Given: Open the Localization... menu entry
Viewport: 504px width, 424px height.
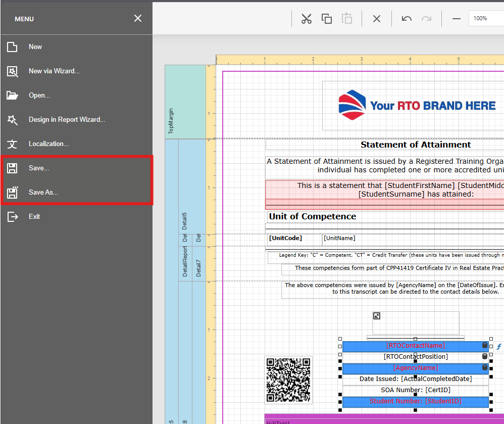Looking at the screenshot, I should pos(48,144).
